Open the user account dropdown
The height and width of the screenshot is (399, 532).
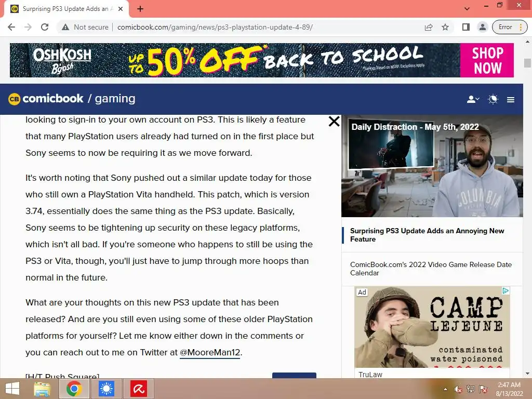point(473,99)
